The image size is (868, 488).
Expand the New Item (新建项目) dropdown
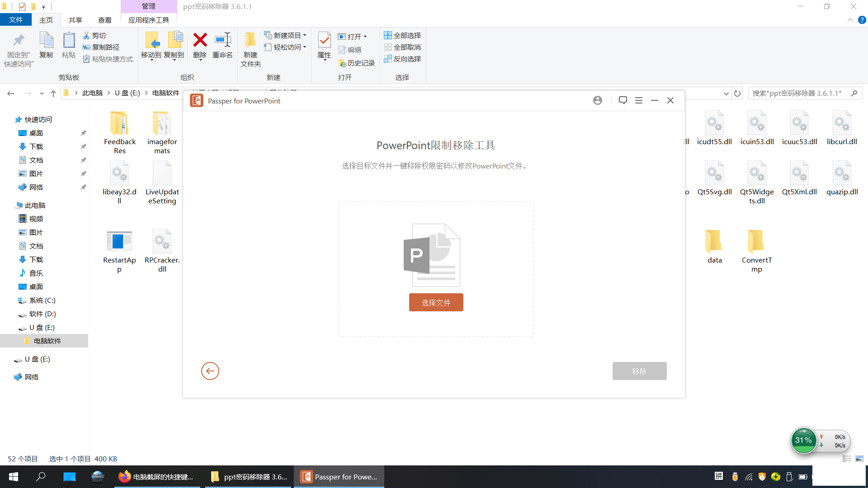point(286,35)
